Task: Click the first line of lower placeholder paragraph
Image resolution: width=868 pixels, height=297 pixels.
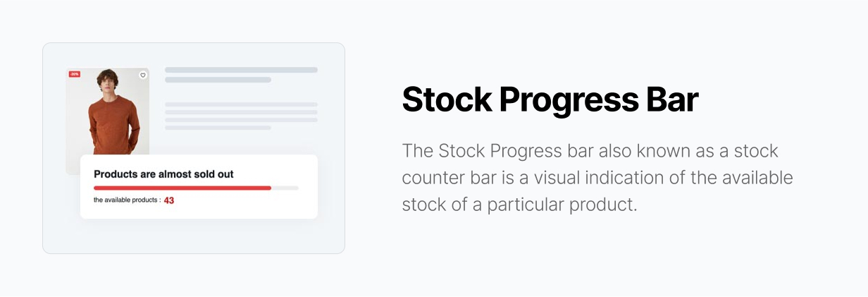Action: tap(241, 104)
